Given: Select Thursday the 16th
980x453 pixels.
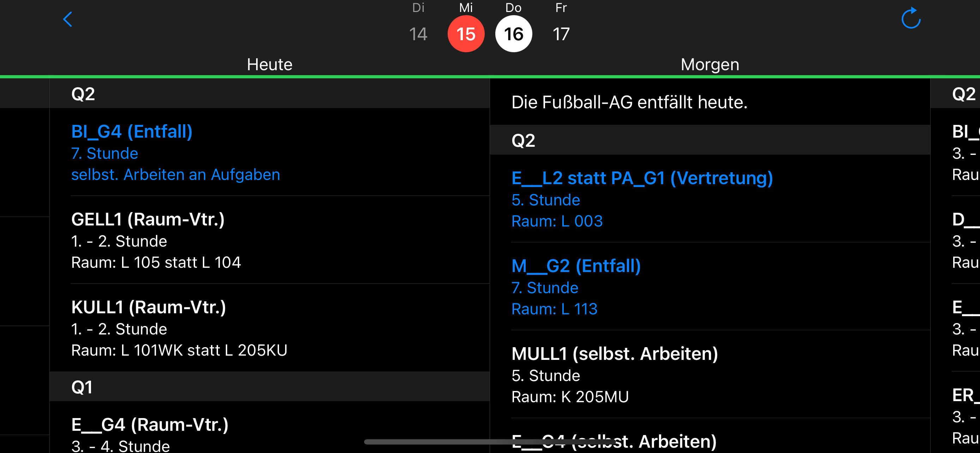Looking at the screenshot, I should pos(514,34).
